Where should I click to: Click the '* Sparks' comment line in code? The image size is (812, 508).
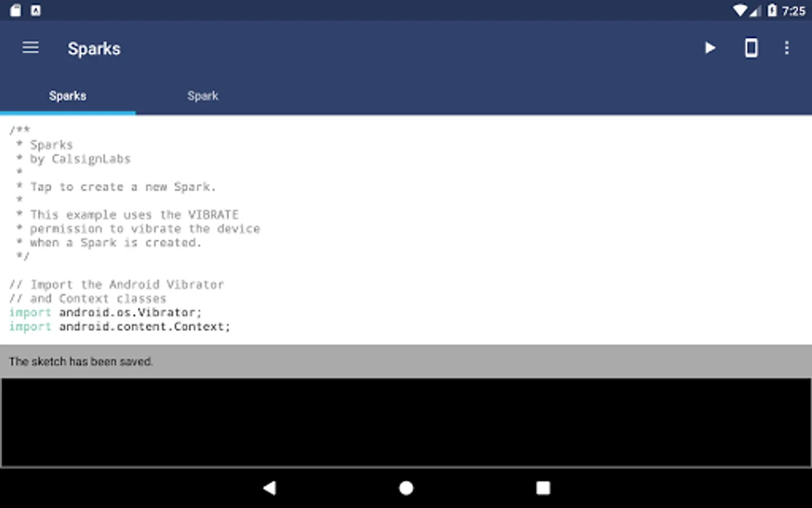click(45, 145)
